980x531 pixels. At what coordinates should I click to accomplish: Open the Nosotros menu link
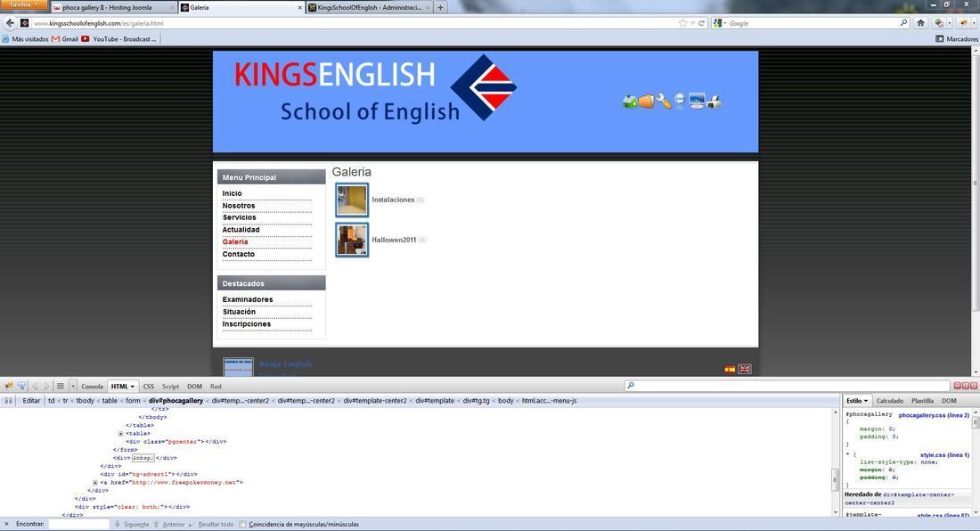click(239, 206)
